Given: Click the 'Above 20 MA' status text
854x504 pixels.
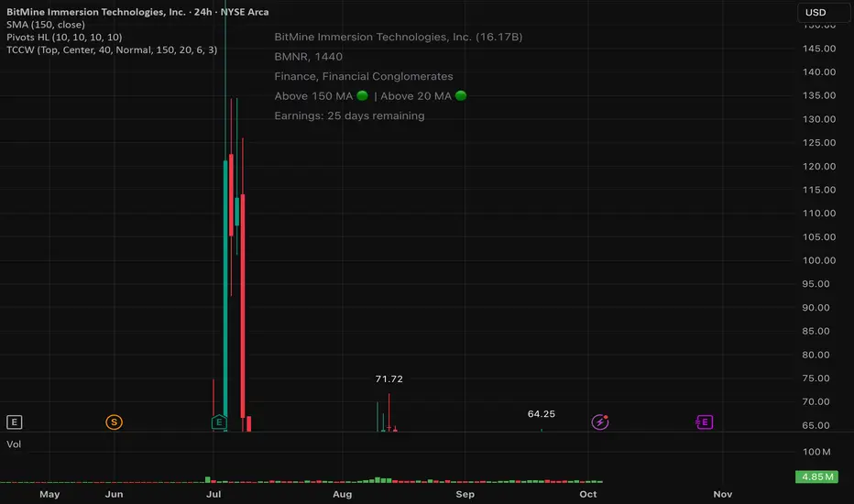Looking at the screenshot, I should [416, 96].
